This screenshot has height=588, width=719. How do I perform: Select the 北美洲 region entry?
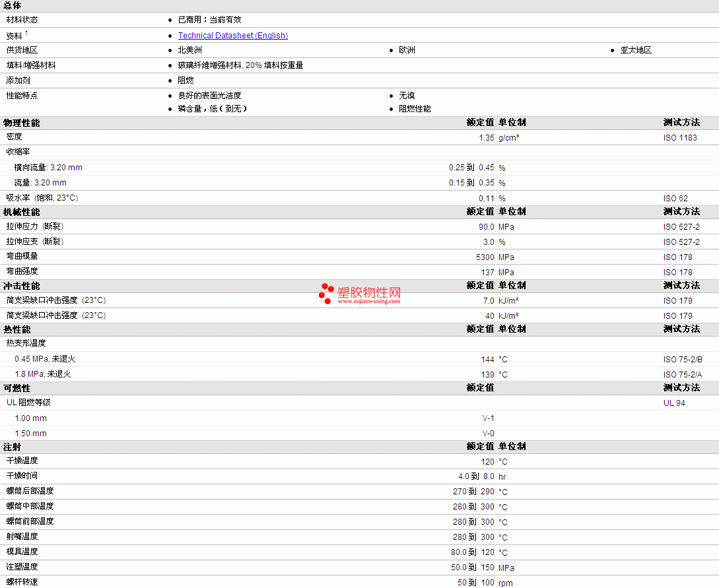190,50
